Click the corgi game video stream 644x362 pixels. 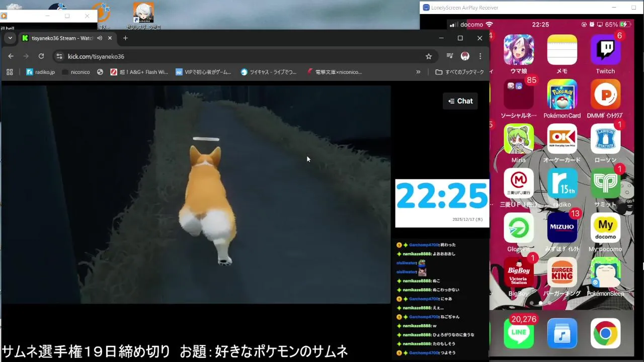coord(196,195)
